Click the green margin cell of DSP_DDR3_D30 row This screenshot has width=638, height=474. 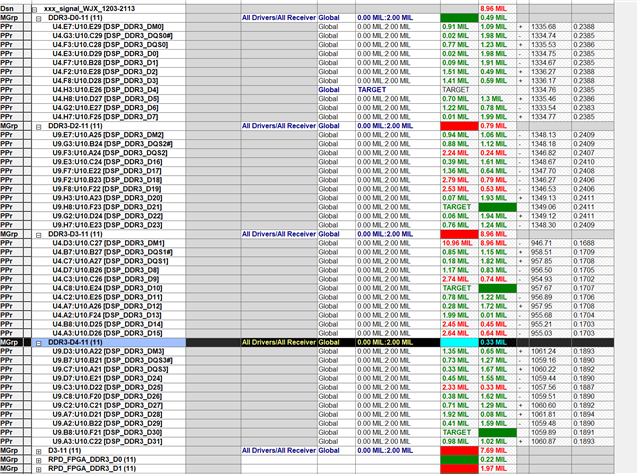pos(498,432)
